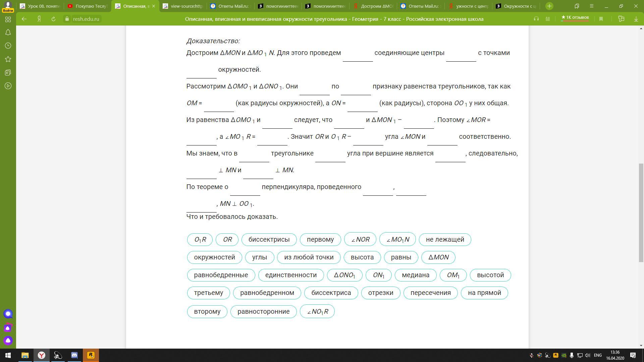Switch to the Покупаю Теслу YouTube tab

click(x=88, y=6)
